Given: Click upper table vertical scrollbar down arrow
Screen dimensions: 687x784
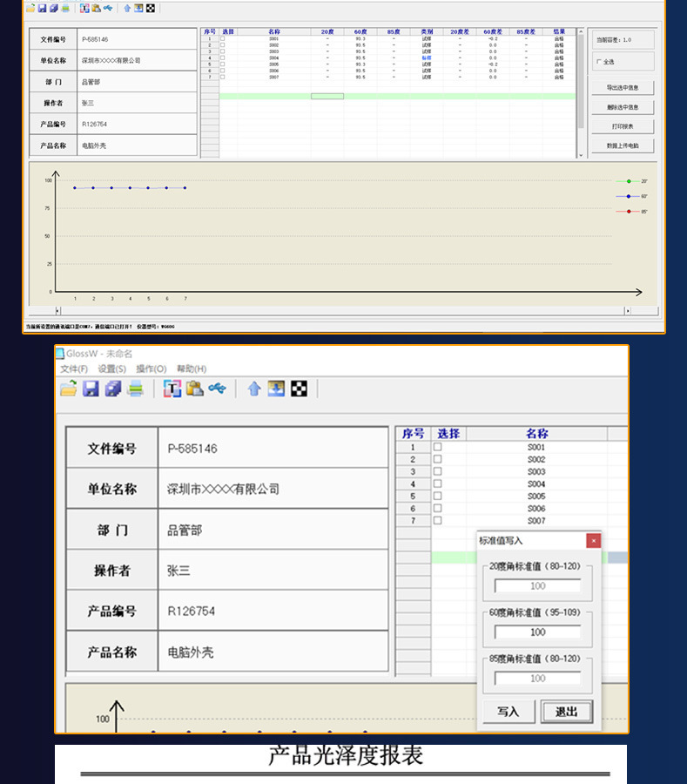Looking at the screenshot, I should (x=581, y=156).
